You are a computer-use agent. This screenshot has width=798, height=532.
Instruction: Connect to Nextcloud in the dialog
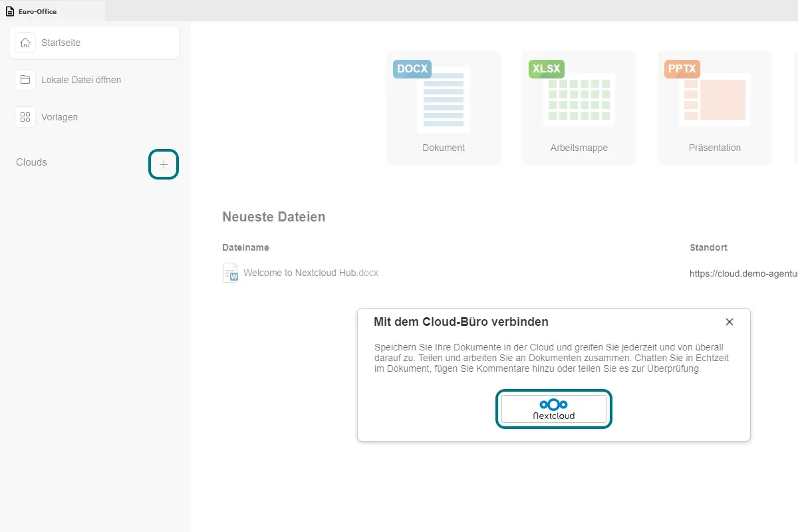[x=554, y=409]
